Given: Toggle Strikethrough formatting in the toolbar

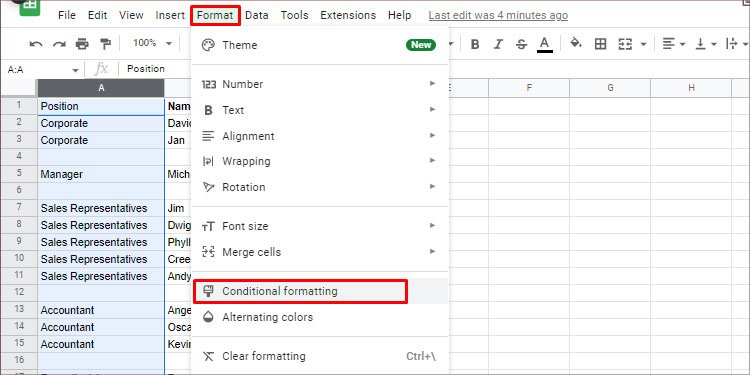Looking at the screenshot, I should 521,44.
